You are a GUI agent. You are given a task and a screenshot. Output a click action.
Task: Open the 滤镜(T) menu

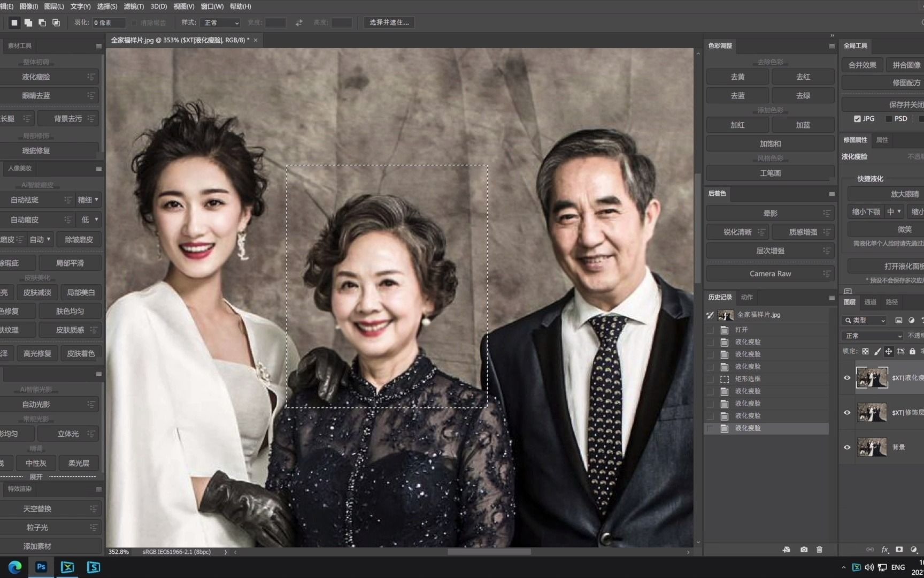[134, 6]
